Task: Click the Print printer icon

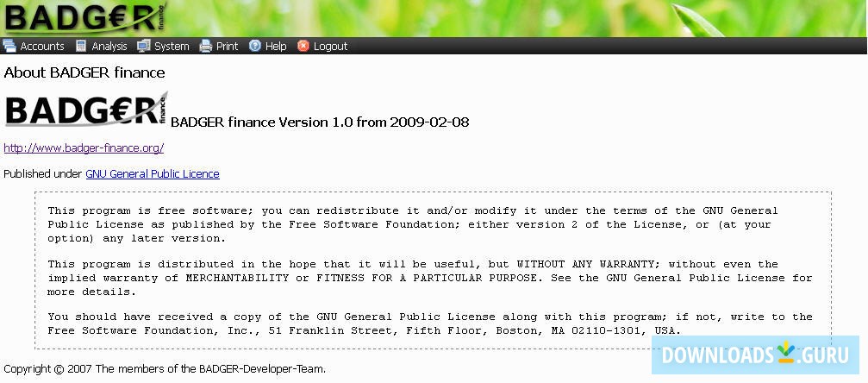Action: click(x=206, y=46)
